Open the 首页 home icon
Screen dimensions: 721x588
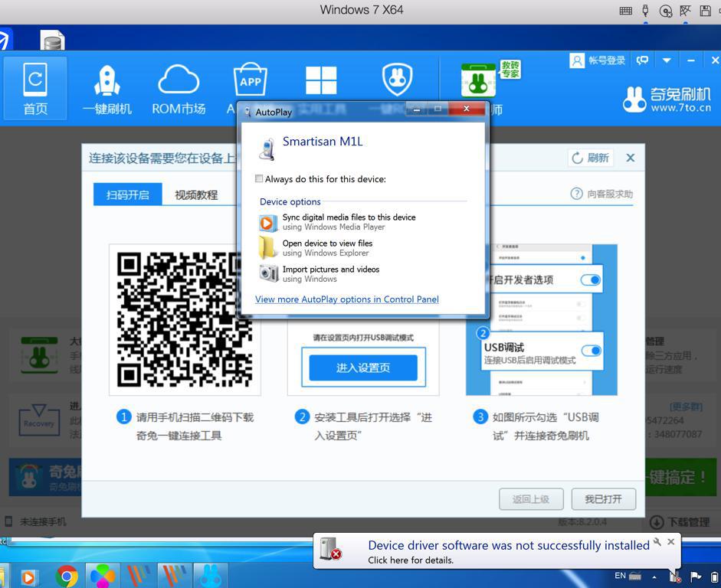35,88
